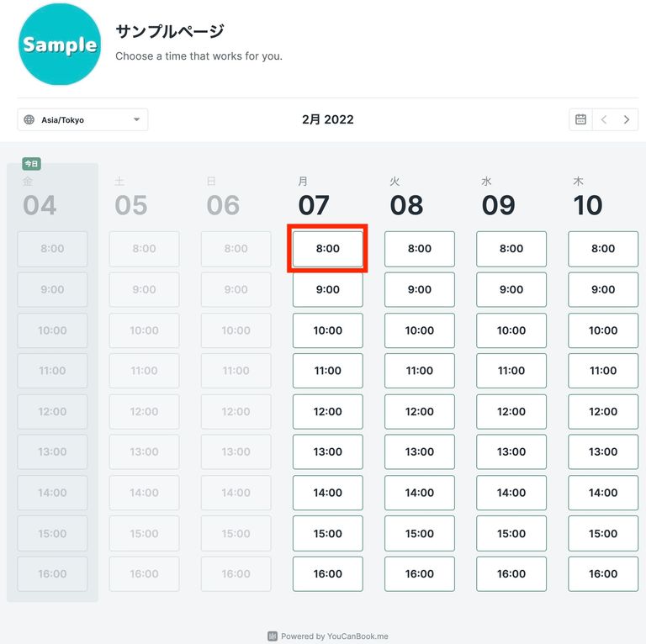Image resolution: width=646 pixels, height=644 pixels.
Task: Pick the 14:00 slot on Wednesday 09
Action: 511,493
